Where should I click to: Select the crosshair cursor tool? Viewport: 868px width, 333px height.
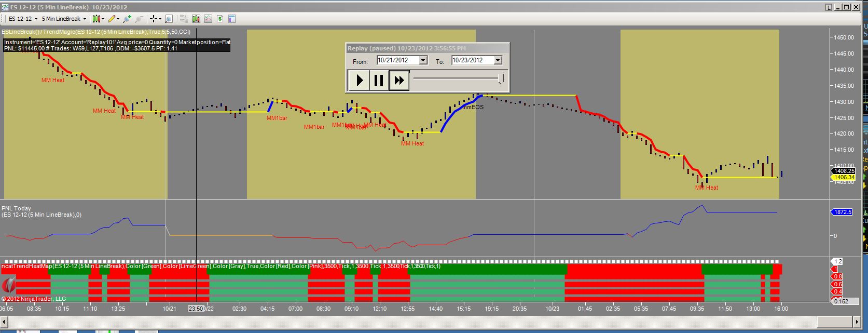154,19
